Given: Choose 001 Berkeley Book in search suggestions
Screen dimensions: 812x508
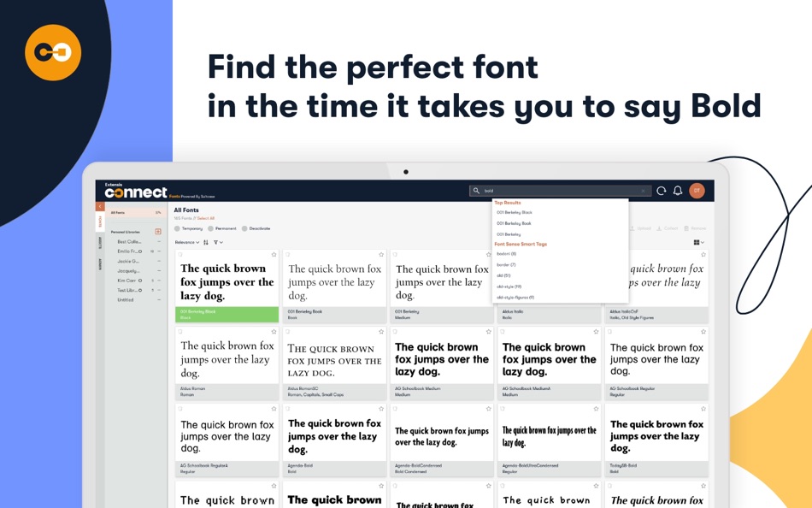Looking at the screenshot, I should [514, 223].
